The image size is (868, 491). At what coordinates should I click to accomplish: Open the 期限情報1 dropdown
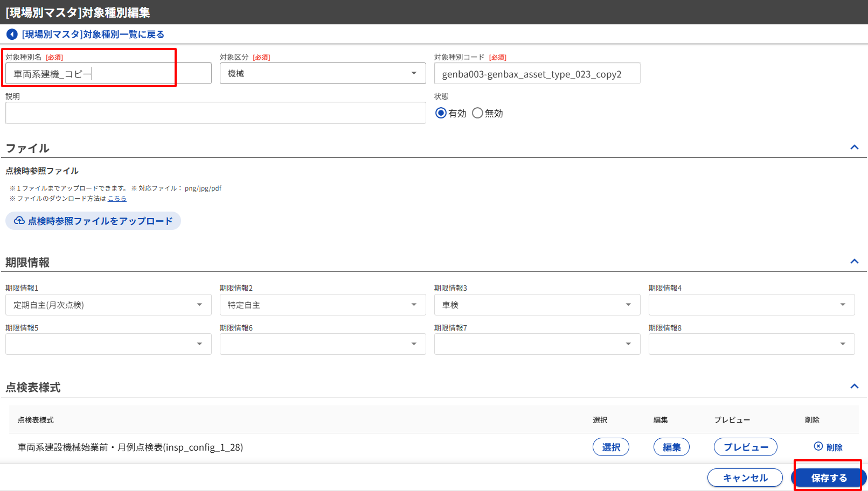[x=108, y=305]
